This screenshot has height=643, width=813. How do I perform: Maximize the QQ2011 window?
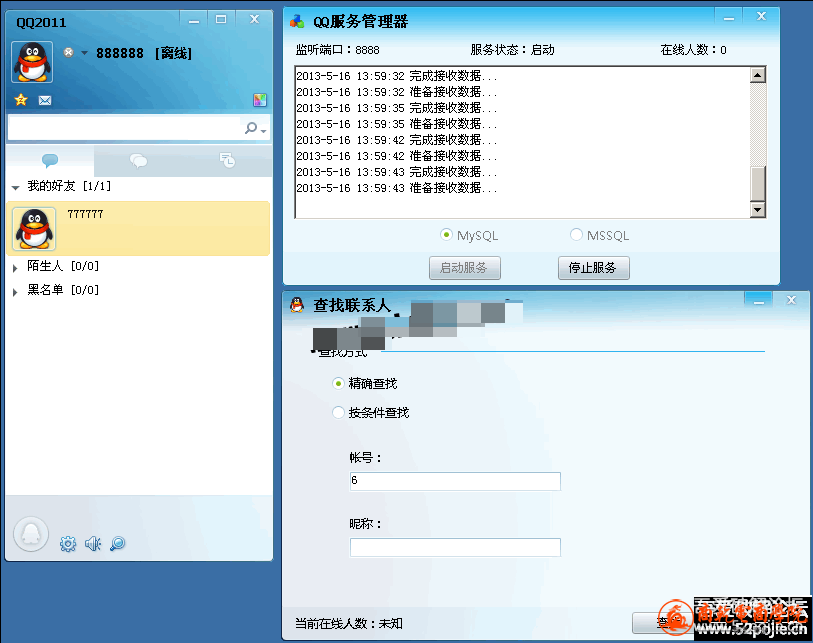click(221, 19)
